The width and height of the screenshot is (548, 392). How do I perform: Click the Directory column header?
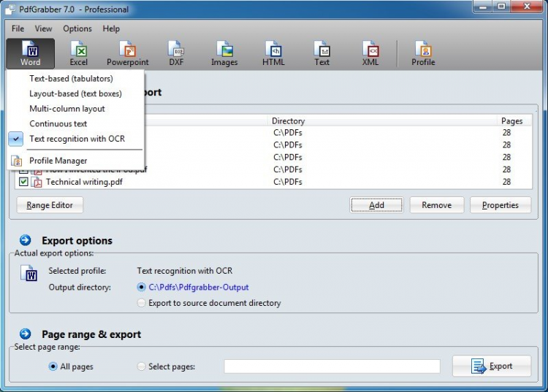pyautogui.click(x=383, y=120)
